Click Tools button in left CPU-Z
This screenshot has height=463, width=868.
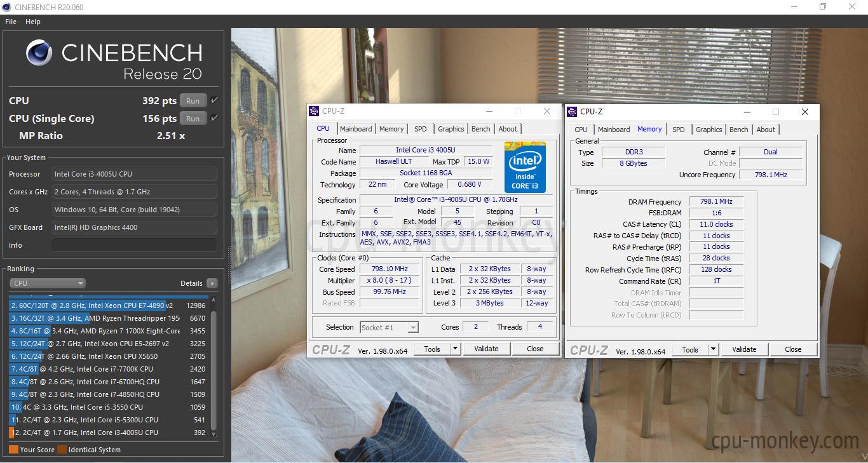(432, 349)
